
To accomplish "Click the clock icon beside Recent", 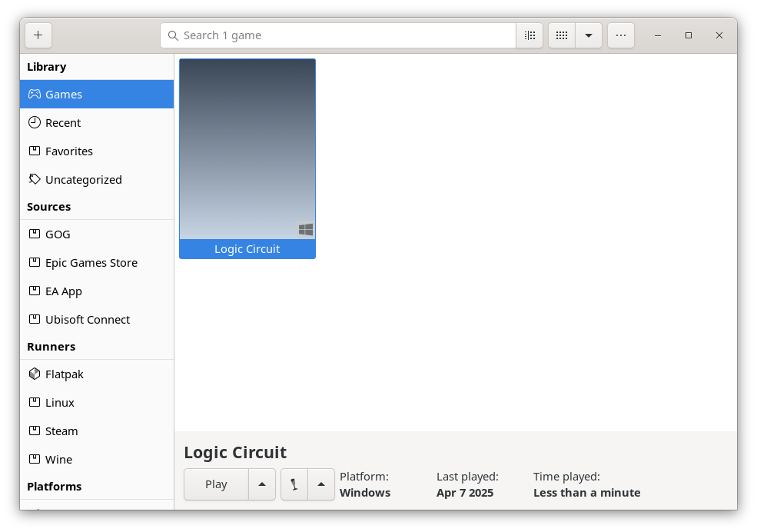I will pos(35,122).
